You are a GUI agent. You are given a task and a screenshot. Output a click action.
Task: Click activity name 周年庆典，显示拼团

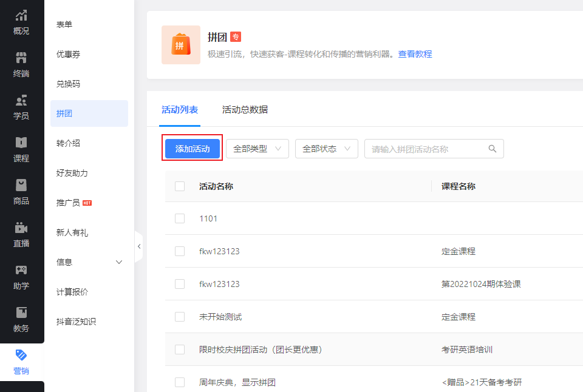tap(237, 382)
